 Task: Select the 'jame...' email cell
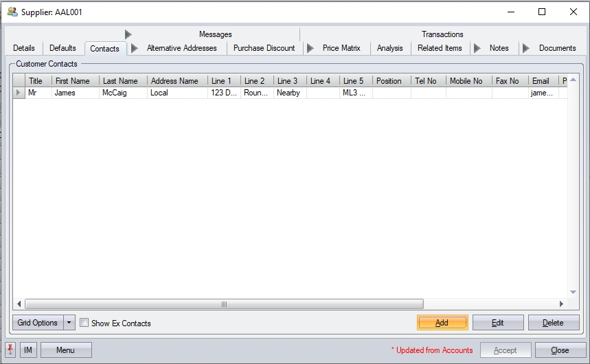pos(543,93)
